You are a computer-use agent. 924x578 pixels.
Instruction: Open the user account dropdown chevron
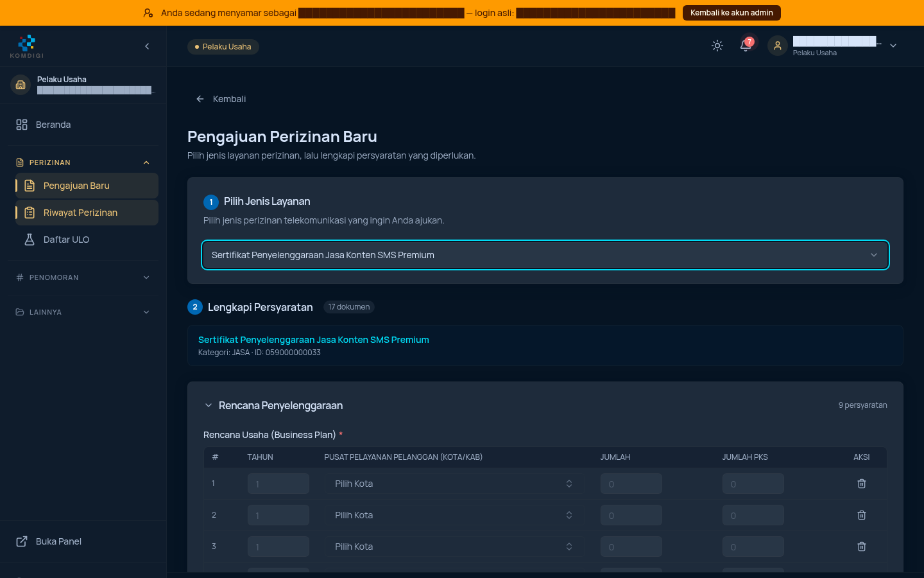[x=893, y=46]
